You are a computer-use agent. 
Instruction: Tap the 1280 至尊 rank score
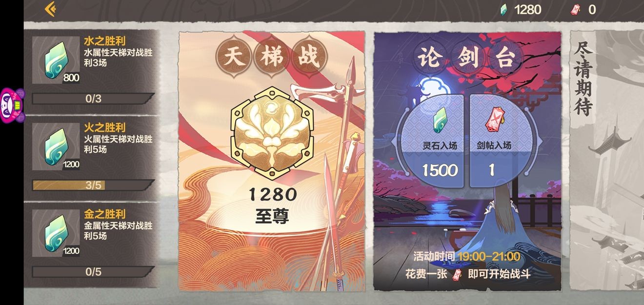point(272,205)
